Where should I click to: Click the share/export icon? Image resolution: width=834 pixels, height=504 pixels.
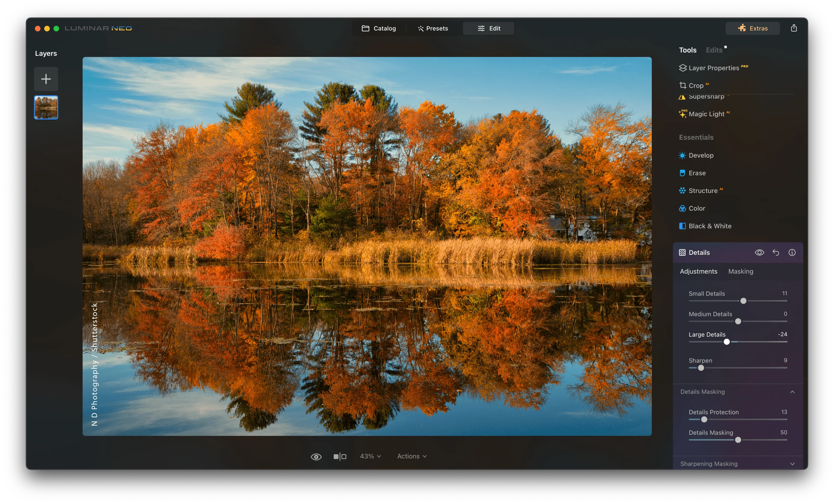coord(793,28)
